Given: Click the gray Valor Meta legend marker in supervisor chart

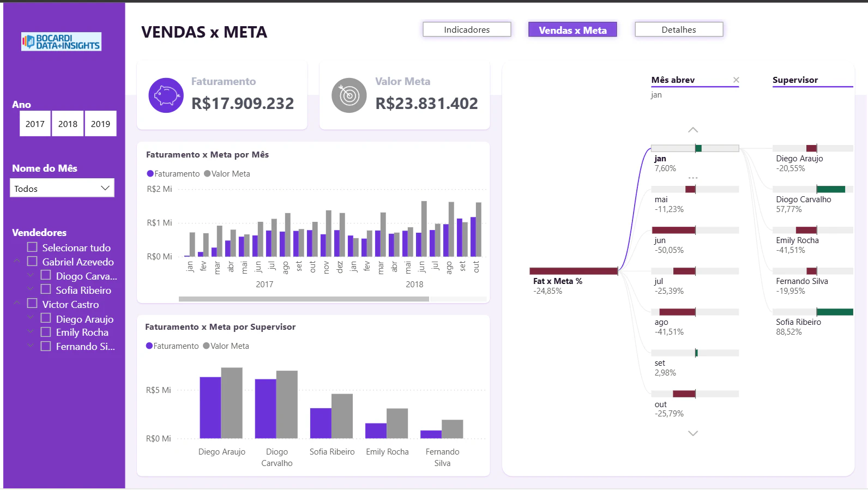Looking at the screenshot, I should 206,346.
